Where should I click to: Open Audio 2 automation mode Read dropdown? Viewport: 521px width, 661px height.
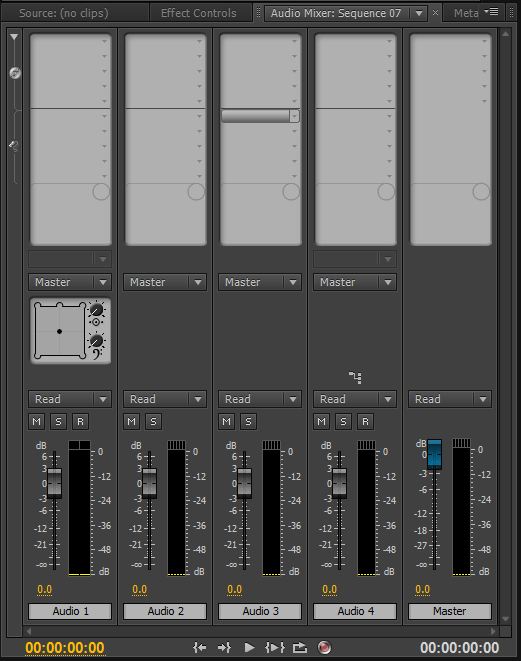165,399
